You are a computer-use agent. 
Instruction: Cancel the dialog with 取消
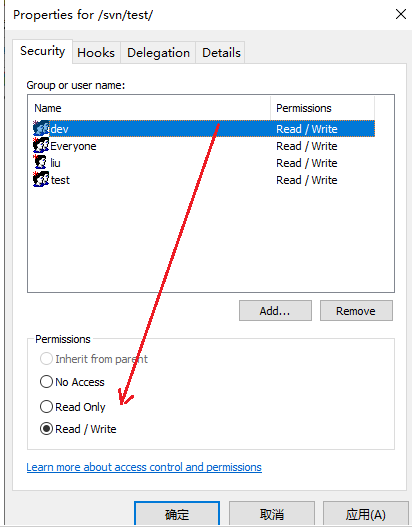(x=272, y=514)
